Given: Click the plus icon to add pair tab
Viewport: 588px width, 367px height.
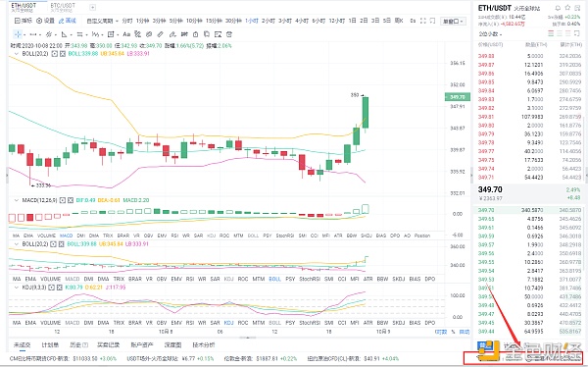Looking at the screenshot, I should [93, 7].
